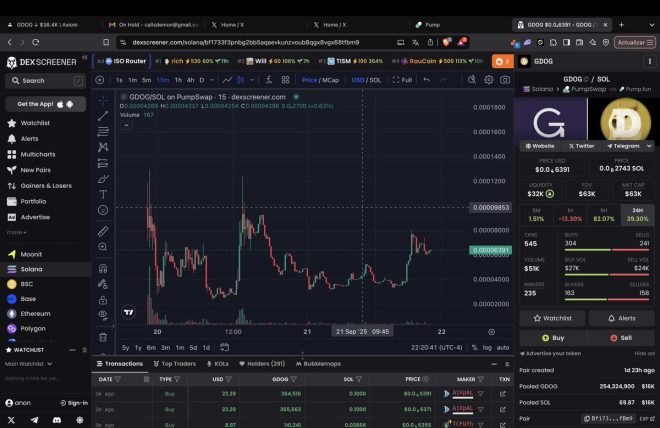Open the chart style dropdown arrow

pyautogui.click(x=252, y=80)
